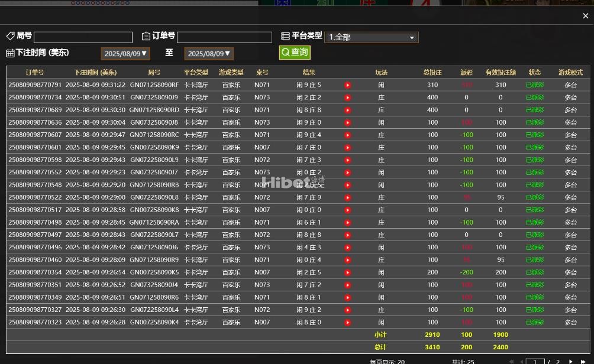Focus the 订单号 order number input

(x=224, y=37)
